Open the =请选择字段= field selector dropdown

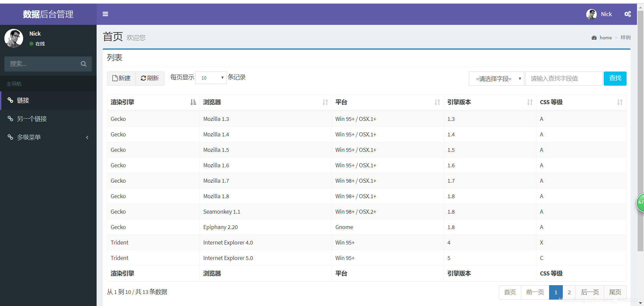coord(496,78)
